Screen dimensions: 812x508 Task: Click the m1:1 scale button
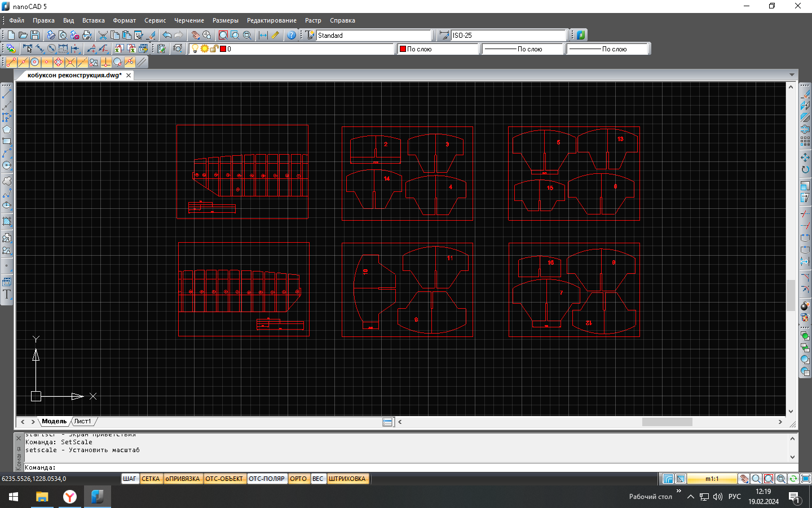[712, 479]
